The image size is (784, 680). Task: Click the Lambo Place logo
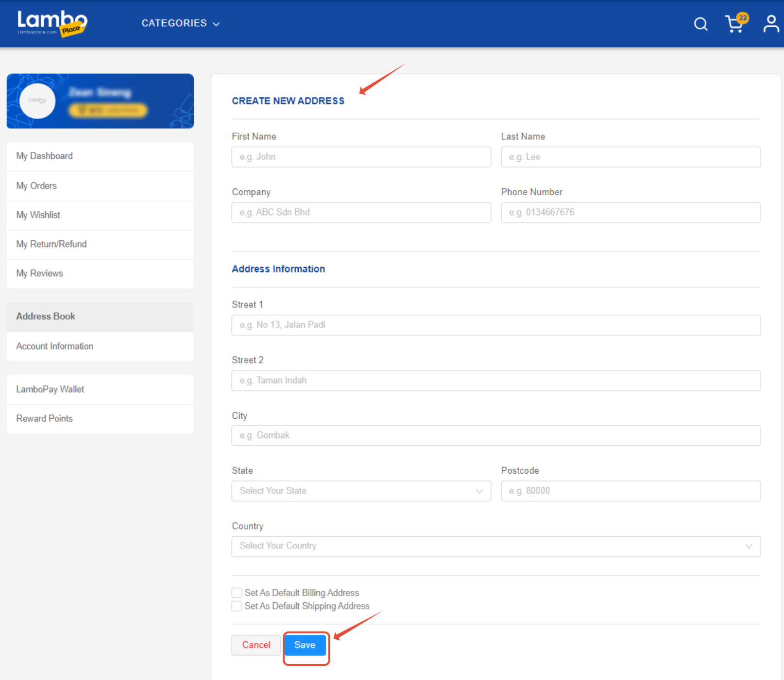[52, 23]
